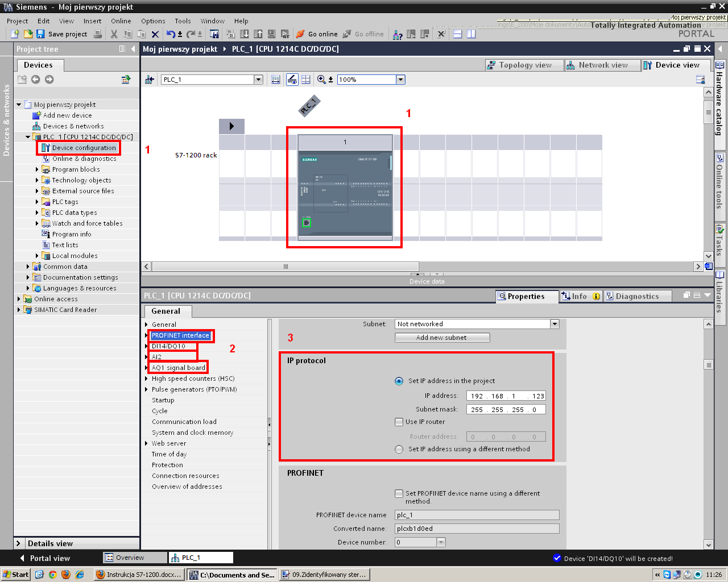The image size is (728, 582).
Task: Expand the Program blocks tree node
Action: (x=37, y=169)
